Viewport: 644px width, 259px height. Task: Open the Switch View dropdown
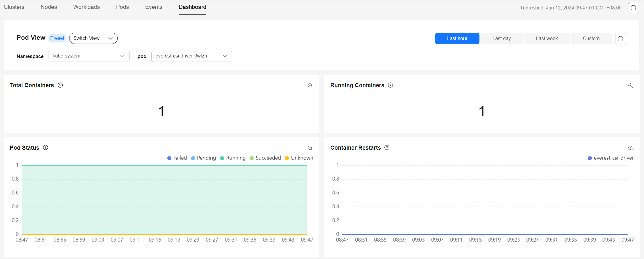93,38
